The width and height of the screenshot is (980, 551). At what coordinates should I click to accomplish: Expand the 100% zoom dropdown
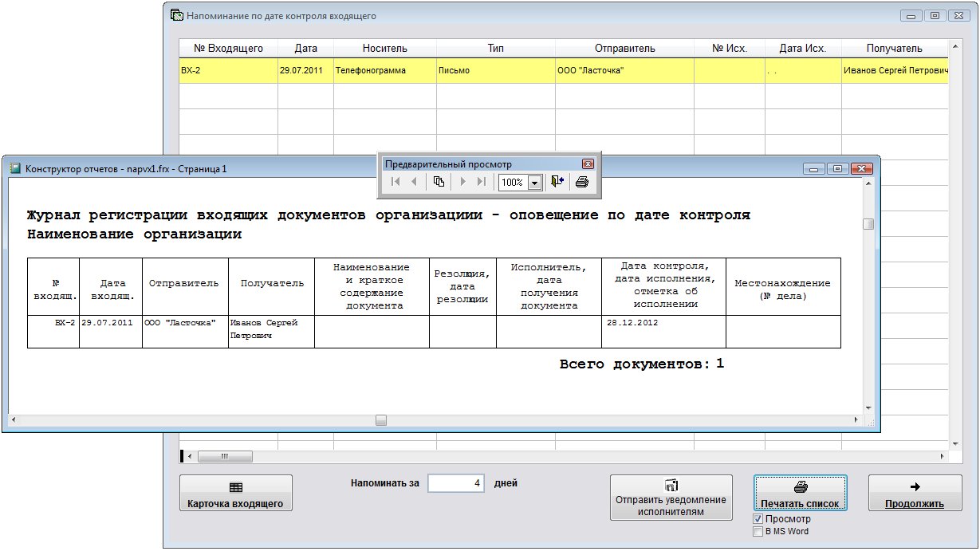pos(534,183)
